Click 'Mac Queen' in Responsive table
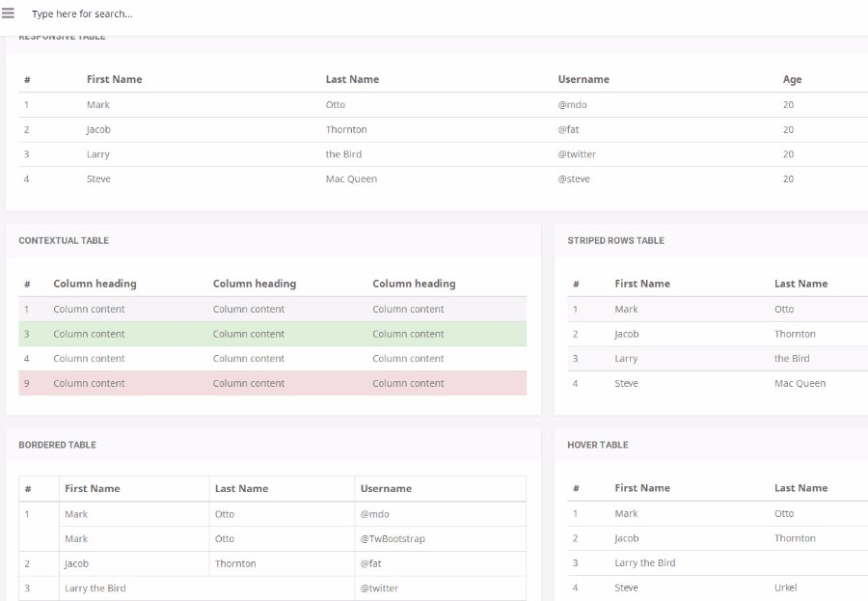 [351, 178]
